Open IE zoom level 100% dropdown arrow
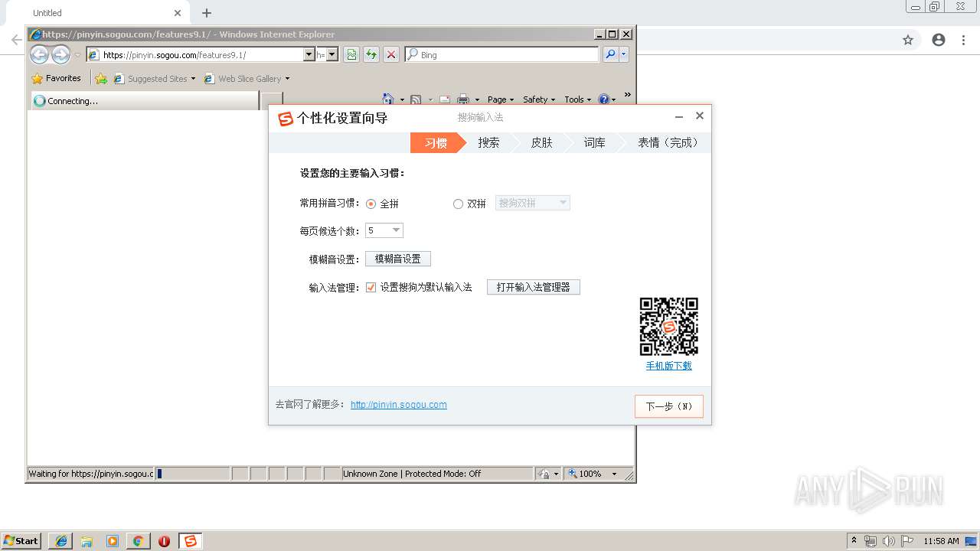980x551 pixels. [x=614, y=474]
